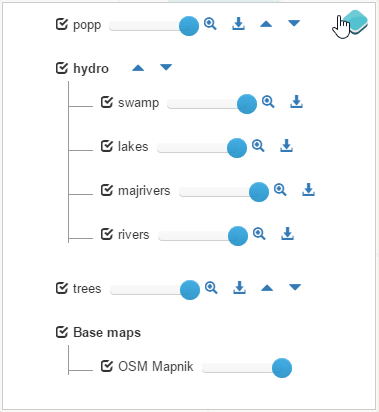The width and height of the screenshot is (379, 412).
Task: Click the swamp opacity slider handle
Action: pyautogui.click(x=247, y=104)
